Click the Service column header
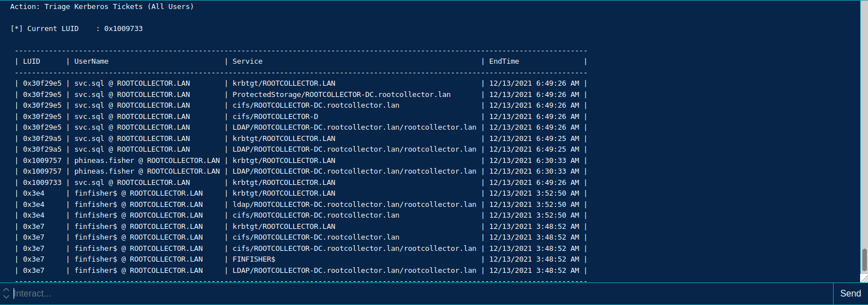 point(248,61)
